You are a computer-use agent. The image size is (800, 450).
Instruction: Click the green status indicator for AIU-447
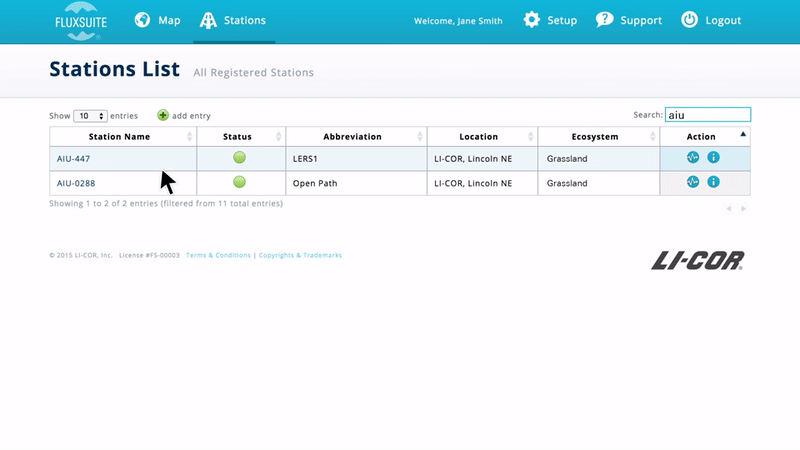click(239, 157)
